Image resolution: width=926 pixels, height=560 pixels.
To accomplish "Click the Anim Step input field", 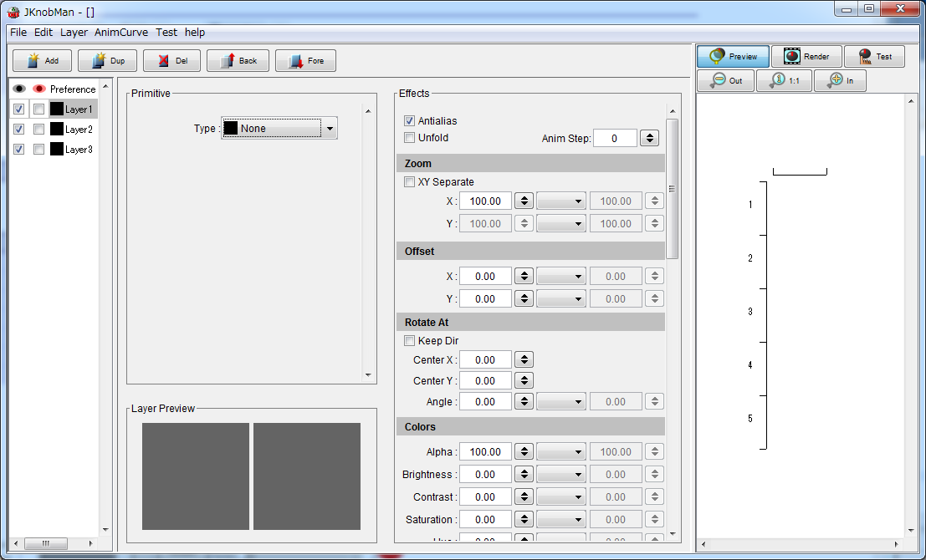I will (x=615, y=138).
